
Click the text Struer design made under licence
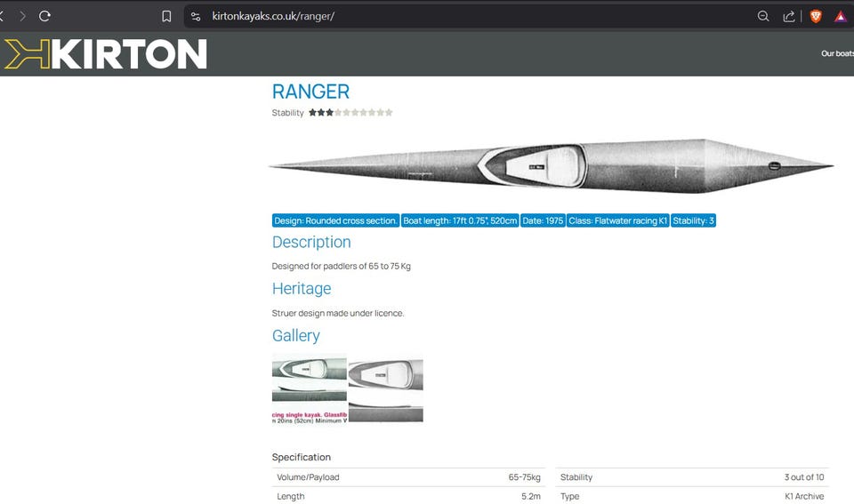[x=338, y=313]
